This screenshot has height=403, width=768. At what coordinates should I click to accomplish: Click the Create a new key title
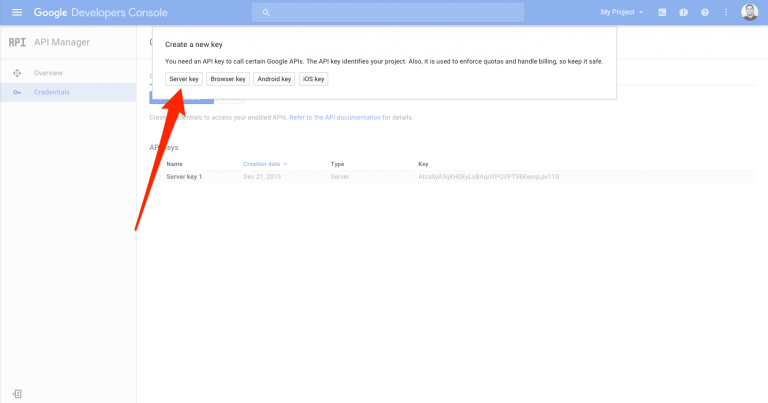193,45
